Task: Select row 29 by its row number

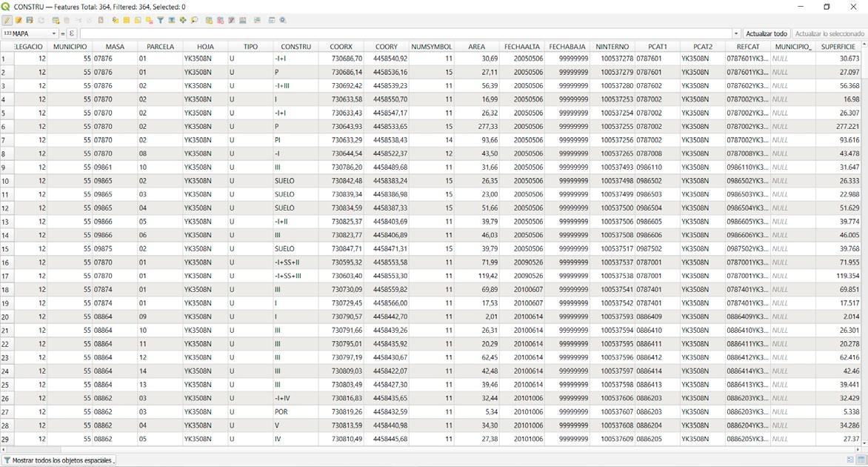Action: point(7,440)
